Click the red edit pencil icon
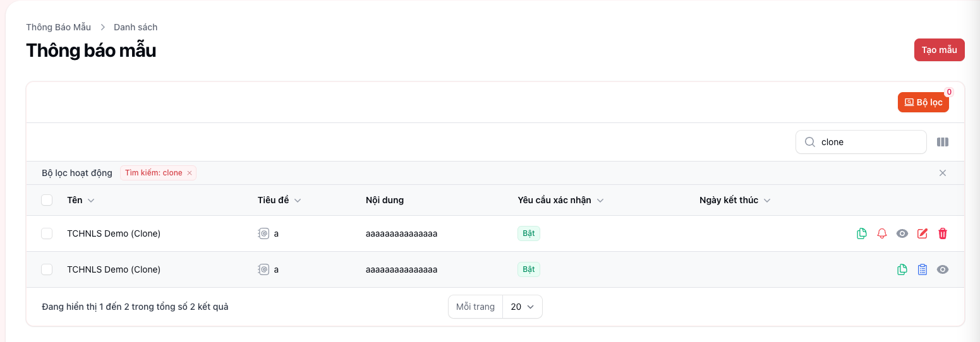Image resolution: width=980 pixels, height=342 pixels. (x=923, y=233)
